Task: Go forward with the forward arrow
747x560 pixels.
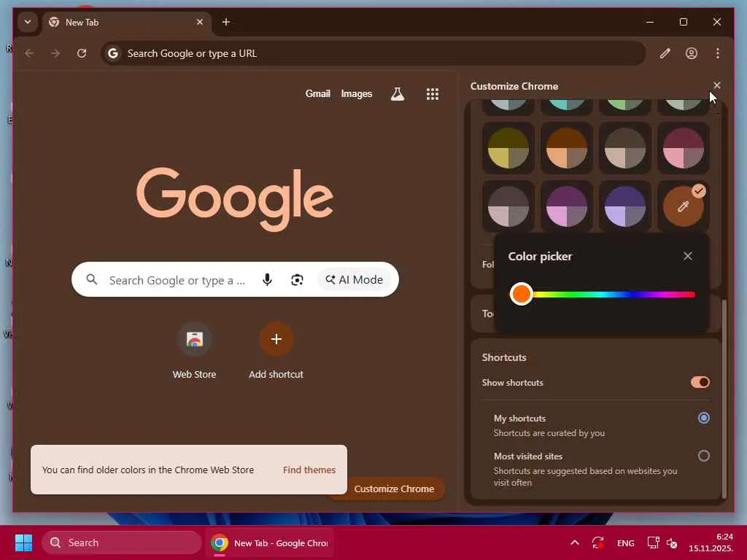Action: [x=55, y=53]
